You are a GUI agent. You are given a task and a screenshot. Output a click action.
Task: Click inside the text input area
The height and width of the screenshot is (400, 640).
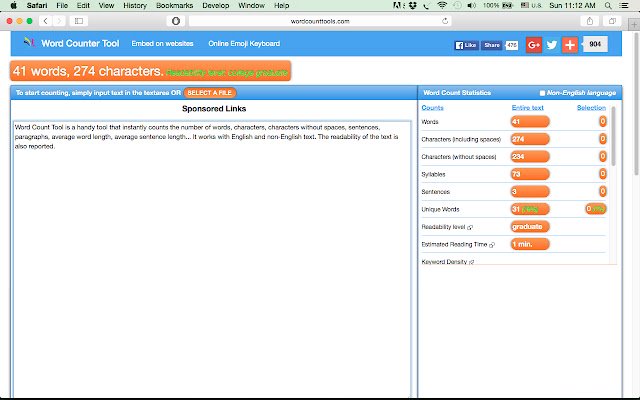(x=212, y=258)
